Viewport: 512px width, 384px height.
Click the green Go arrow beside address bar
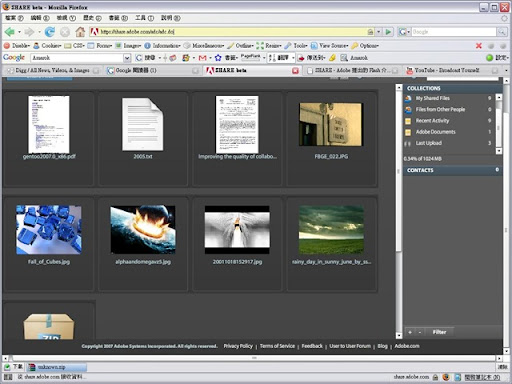388,32
